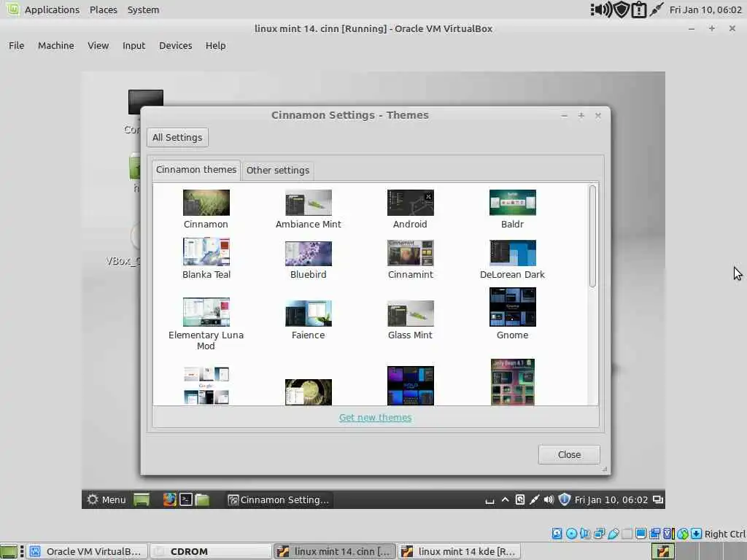Screen dimensions: 747x560
Task: Open the VirtualBox Machine menu
Action: tap(56, 45)
